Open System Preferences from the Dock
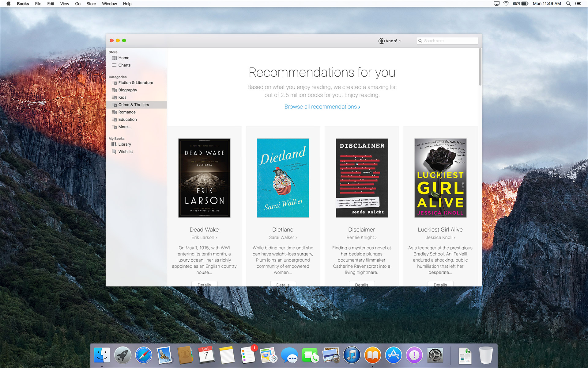Image resolution: width=588 pixels, height=368 pixels. coord(435,355)
